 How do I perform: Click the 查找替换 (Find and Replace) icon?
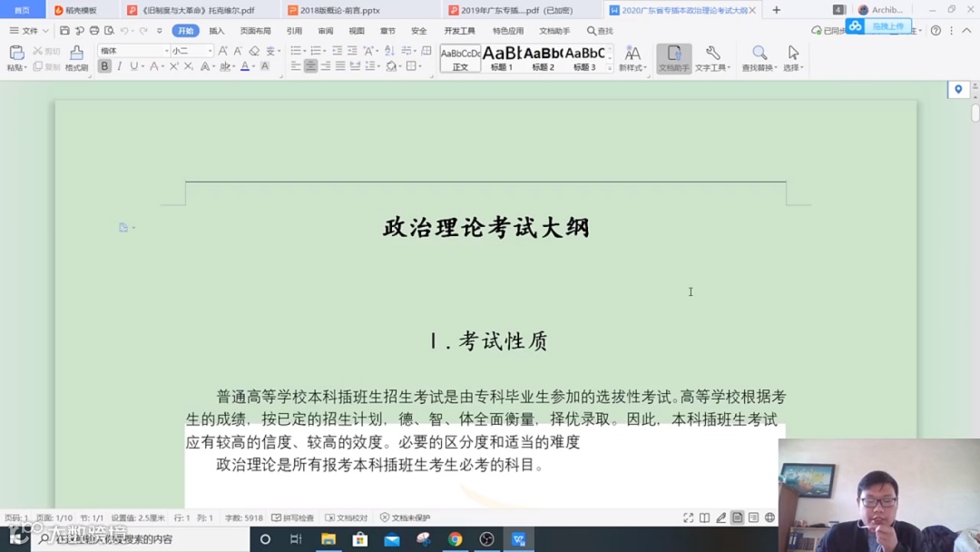coord(759,56)
